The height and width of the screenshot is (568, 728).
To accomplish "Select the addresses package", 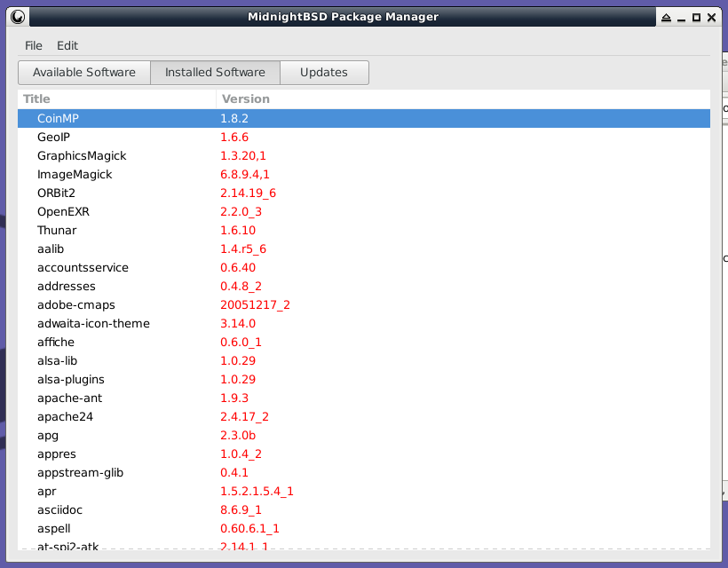I will (x=67, y=287).
